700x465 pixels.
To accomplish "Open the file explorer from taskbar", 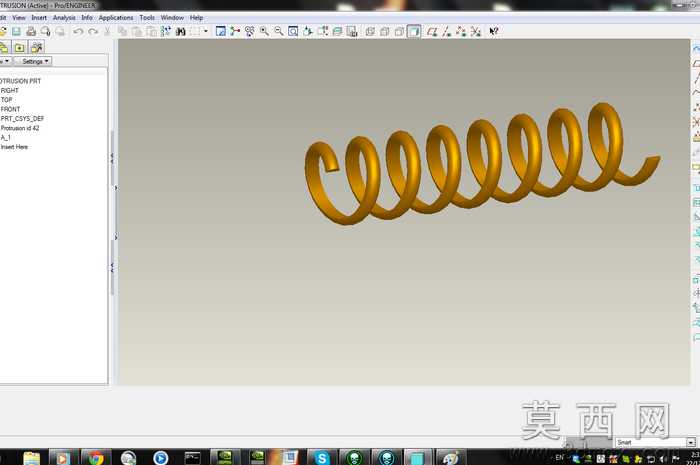I will coord(32,457).
